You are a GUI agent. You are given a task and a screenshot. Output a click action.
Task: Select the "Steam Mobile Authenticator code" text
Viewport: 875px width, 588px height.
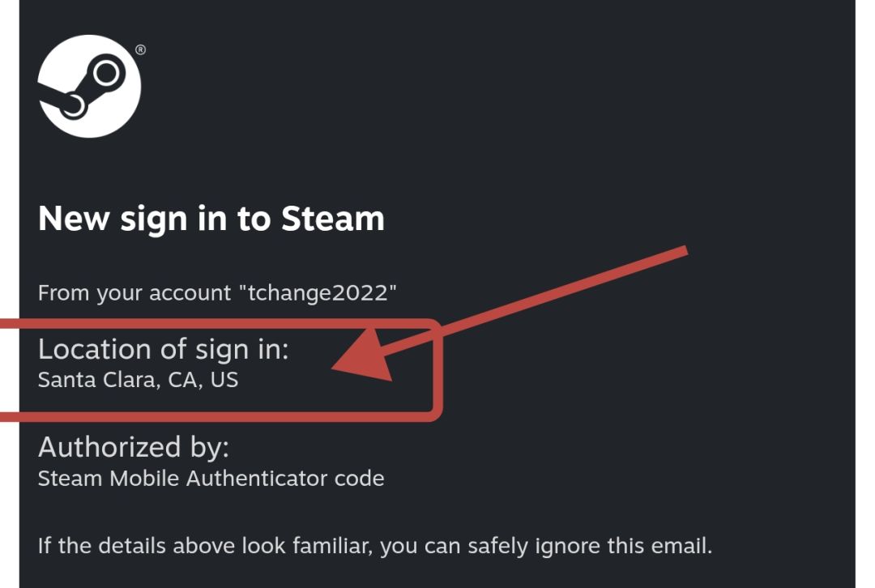point(211,478)
